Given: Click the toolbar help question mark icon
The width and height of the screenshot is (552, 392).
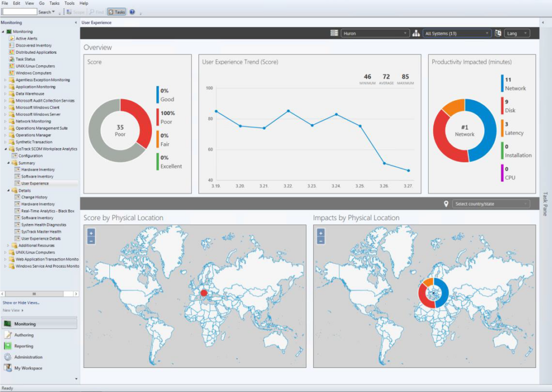Looking at the screenshot, I should click(132, 12).
